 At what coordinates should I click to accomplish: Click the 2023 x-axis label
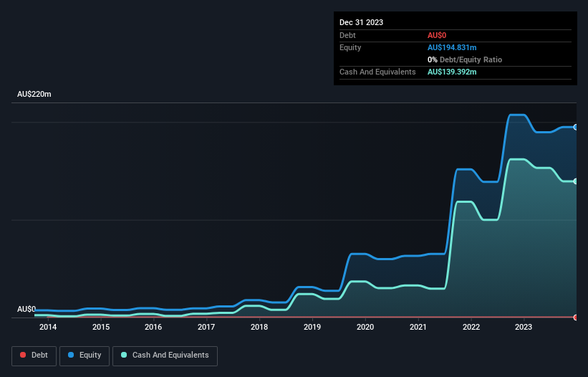coord(524,327)
